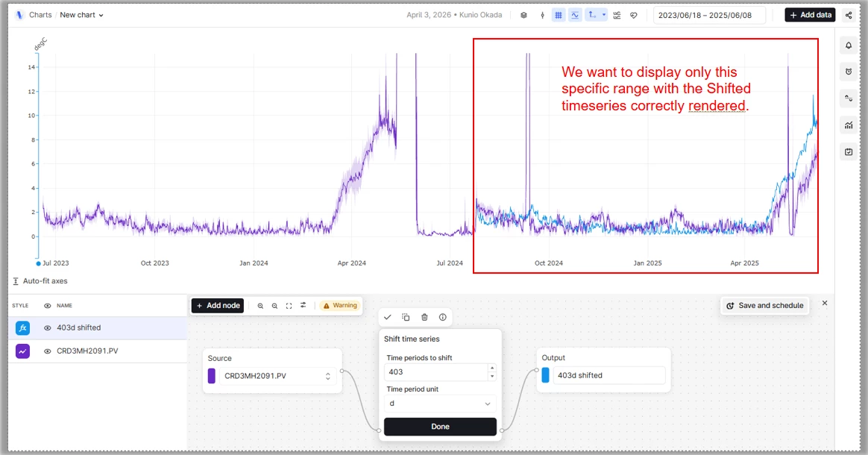Image resolution: width=868 pixels, height=455 pixels.
Task: Click Save and schedule button
Action: tap(765, 306)
